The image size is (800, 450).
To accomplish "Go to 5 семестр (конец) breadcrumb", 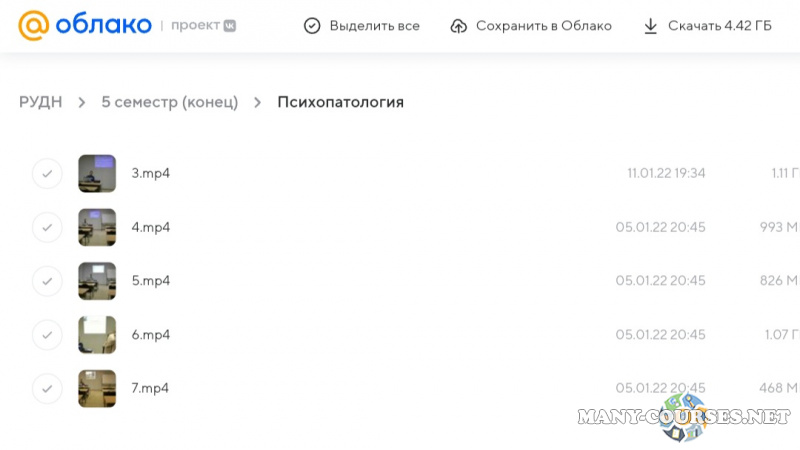I will pyautogui.click(x=169, y=102).
